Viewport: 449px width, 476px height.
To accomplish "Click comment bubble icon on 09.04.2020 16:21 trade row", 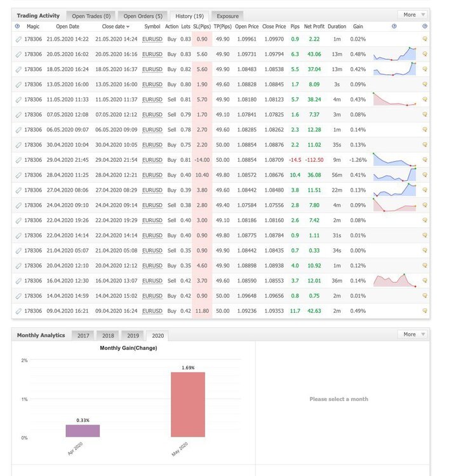I will tap(425, 311).
